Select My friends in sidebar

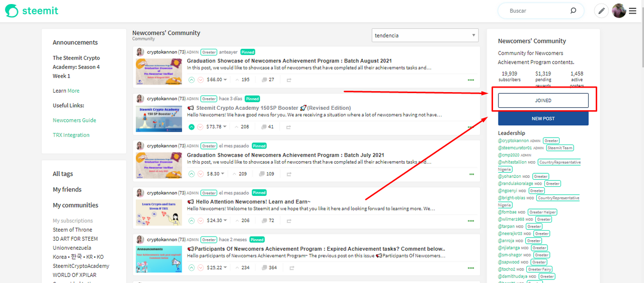tap(67, 189)
